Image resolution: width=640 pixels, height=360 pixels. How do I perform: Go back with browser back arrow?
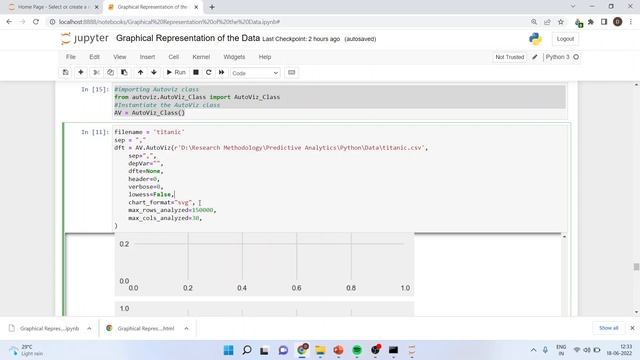[x=9, y=22]
